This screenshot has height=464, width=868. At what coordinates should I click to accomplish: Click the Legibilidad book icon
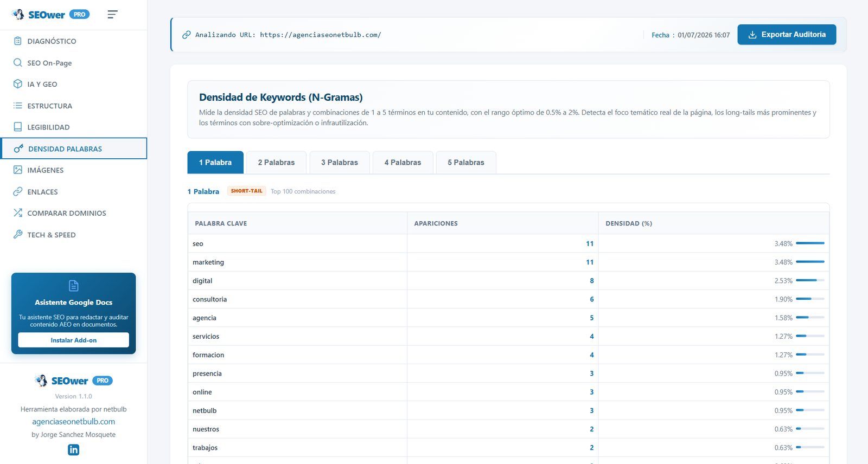tap(18, 127)
